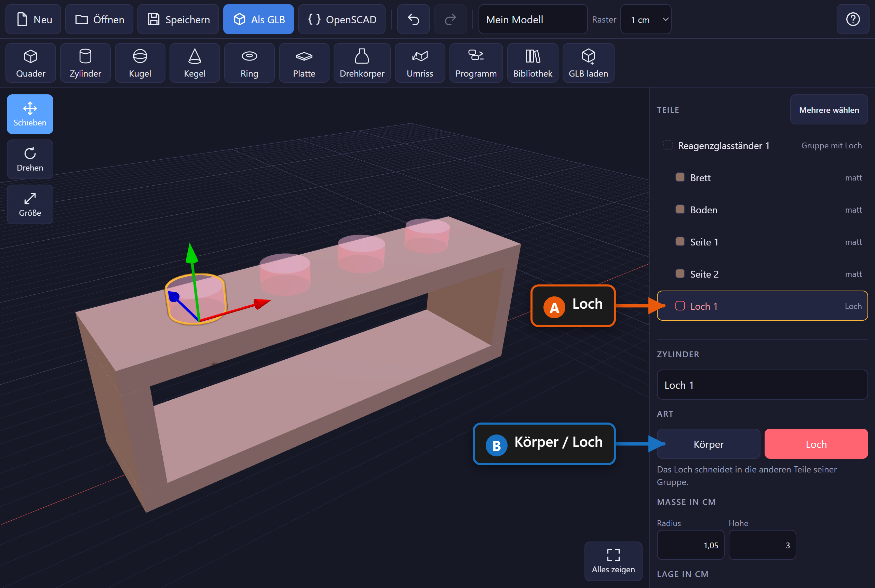Add a Ring shape
The image size is (875, 588).
249,63
